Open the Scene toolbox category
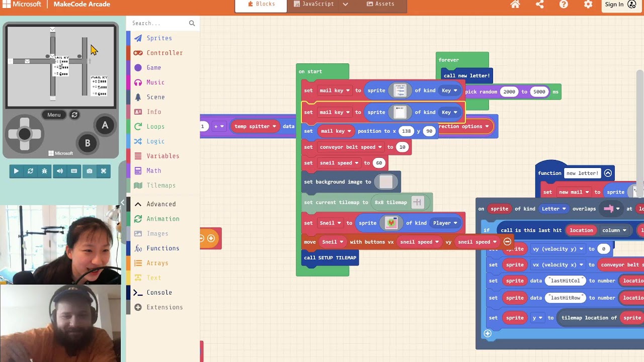 click(x=163, y=97)
